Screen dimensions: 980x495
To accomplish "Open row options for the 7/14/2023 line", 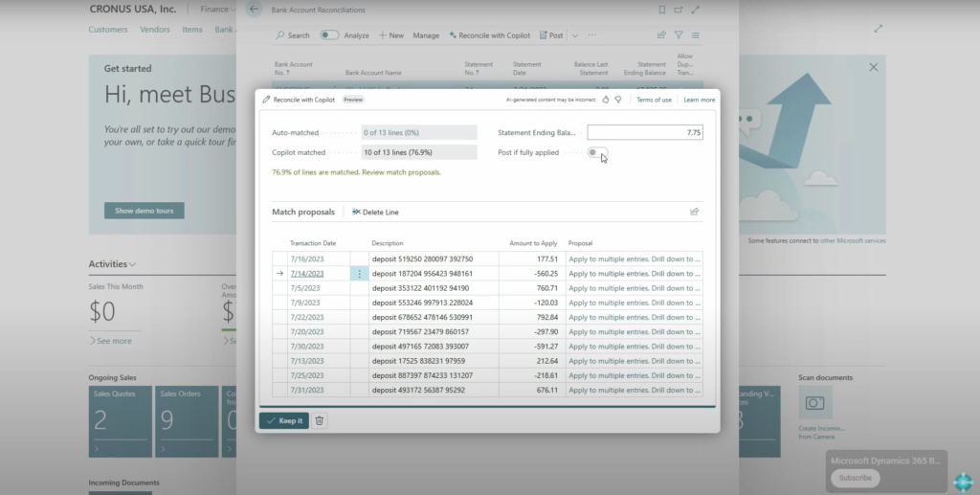I will tap(360, 274).
